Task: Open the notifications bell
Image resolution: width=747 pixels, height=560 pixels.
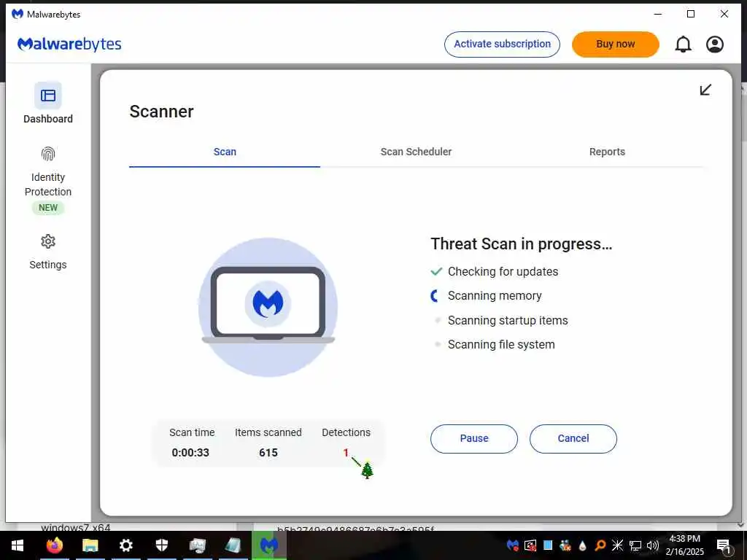Action: [x=683, y=44]
